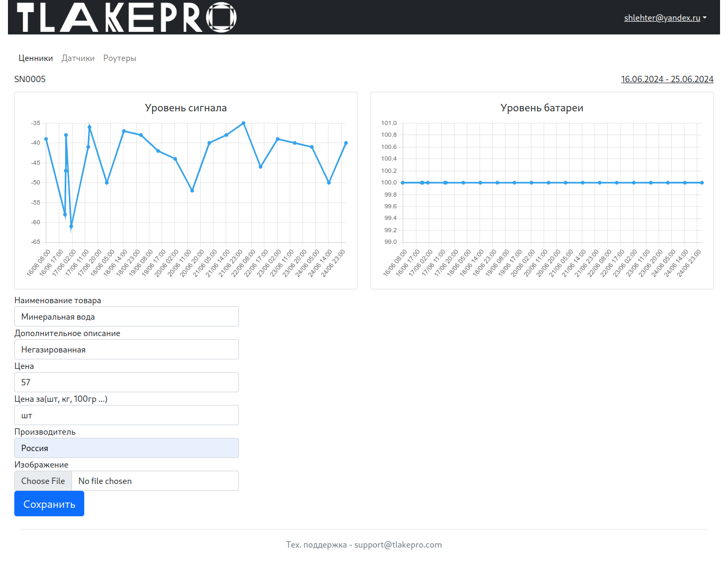The height and width of the screenshot is (564, 728).
Task: Click the last battery chart data point
Action: 702,183
